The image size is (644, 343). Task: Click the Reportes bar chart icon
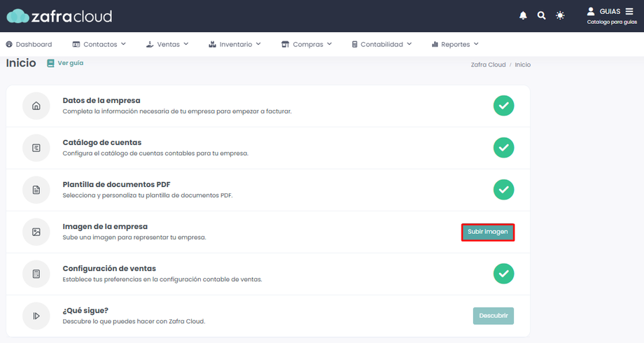[435, 44]
